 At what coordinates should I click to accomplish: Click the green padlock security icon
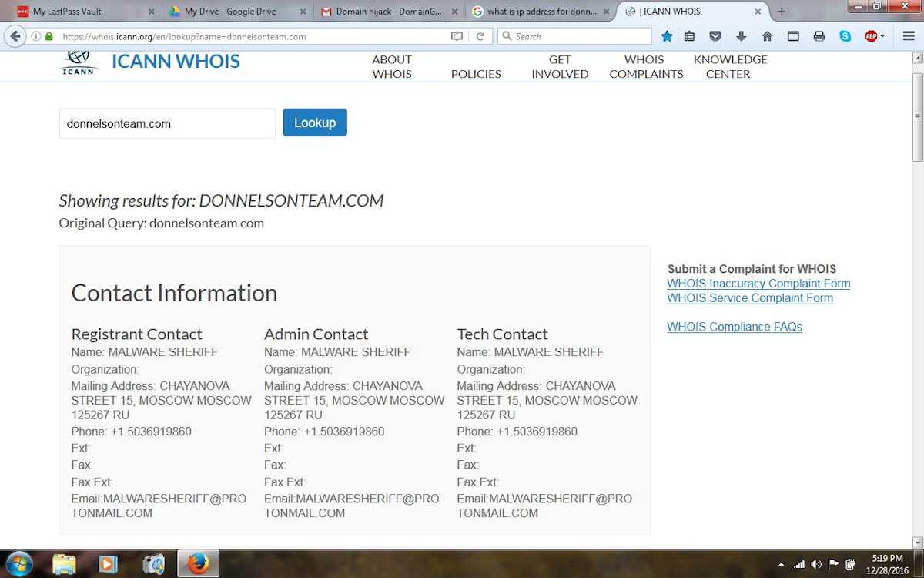point(49,36)
